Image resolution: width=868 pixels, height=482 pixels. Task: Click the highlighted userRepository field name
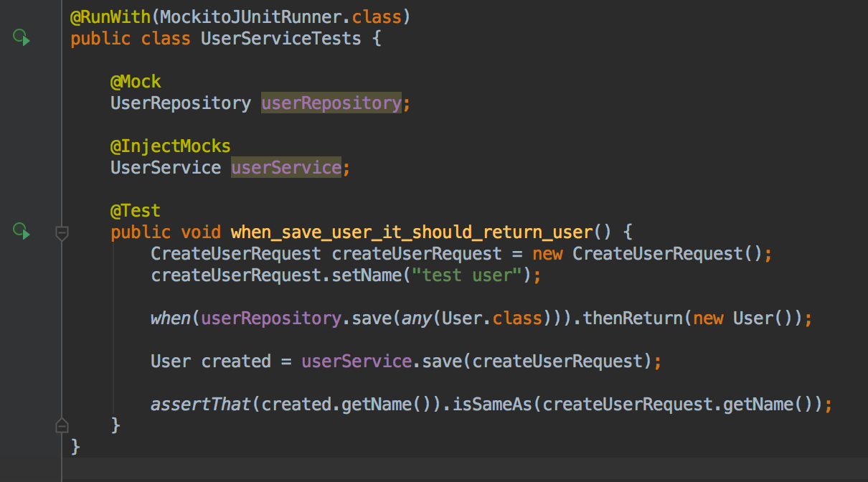tap(331, 103)
